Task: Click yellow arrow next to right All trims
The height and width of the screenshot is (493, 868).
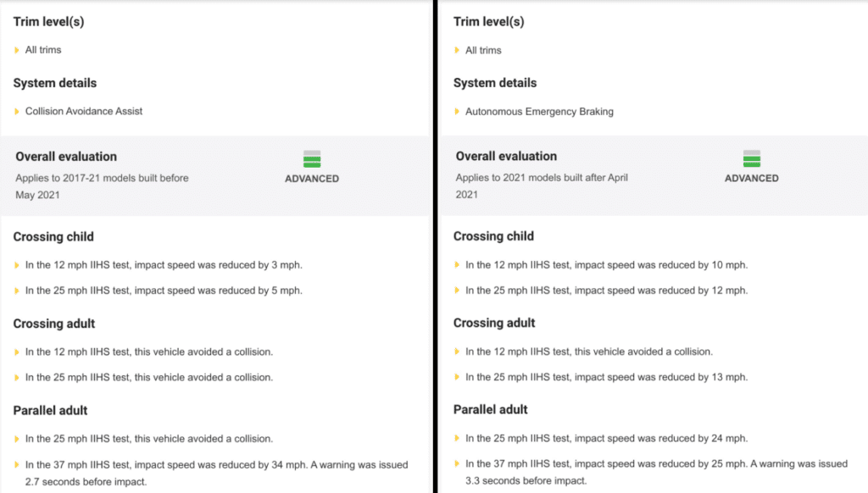Action: (x=457, y=50)
